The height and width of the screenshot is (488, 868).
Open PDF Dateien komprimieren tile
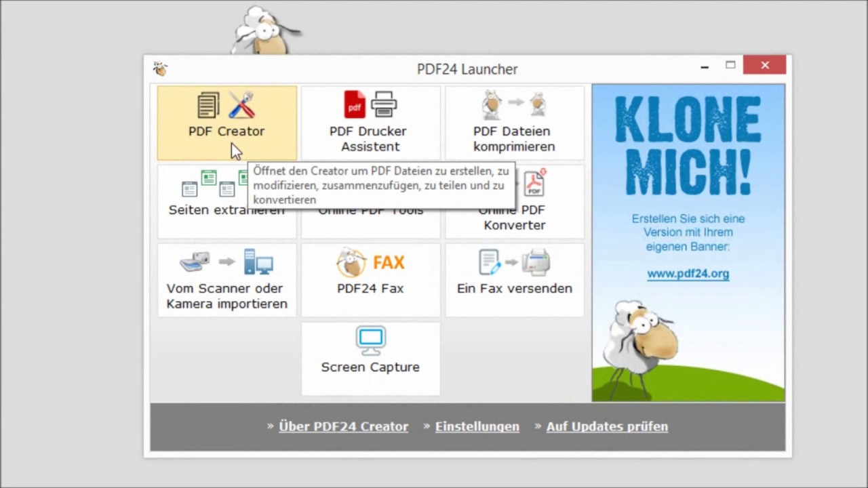(x=514, y=123)
